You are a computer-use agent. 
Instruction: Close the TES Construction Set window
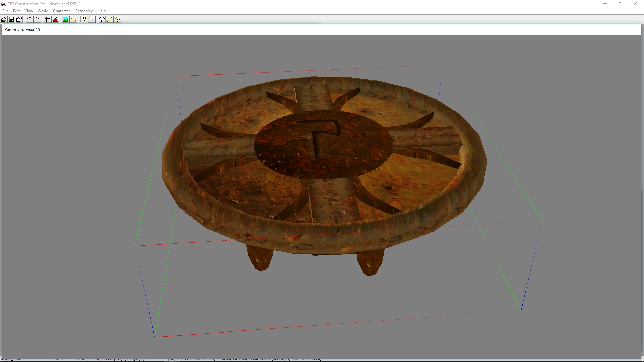(x=636, y=4)
